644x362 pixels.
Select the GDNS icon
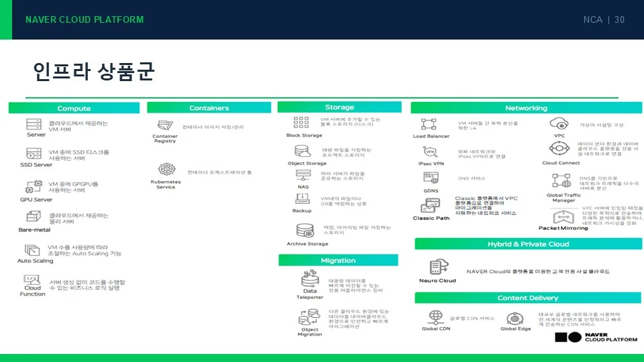point(431,178)
